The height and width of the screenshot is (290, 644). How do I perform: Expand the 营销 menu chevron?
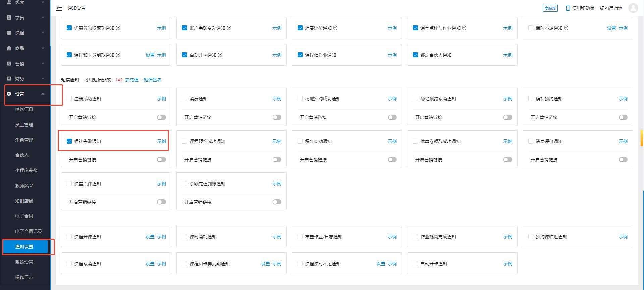(x=43, y=63)
